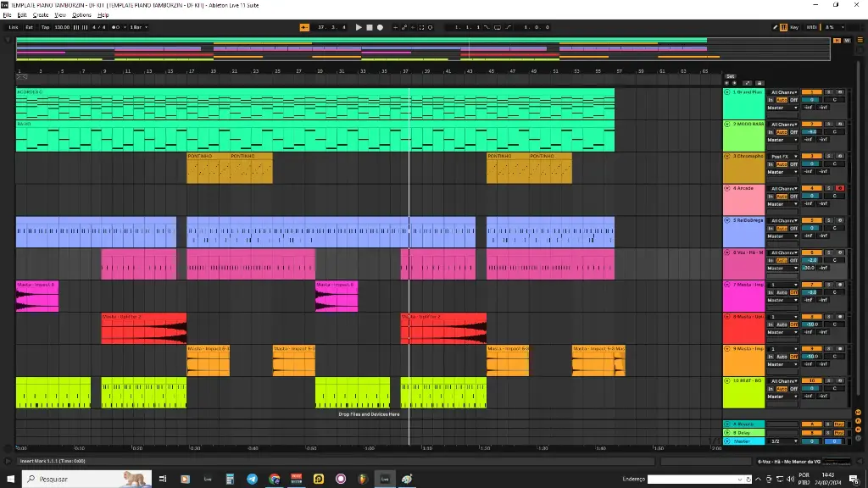
Task: Open the Options menu
Action: click(x=82, y=15)
